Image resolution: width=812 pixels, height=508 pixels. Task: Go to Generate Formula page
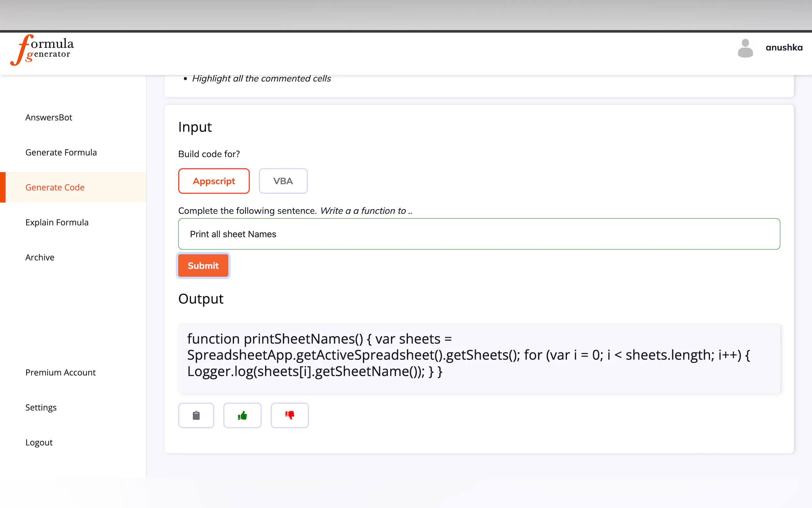[61, 152]
